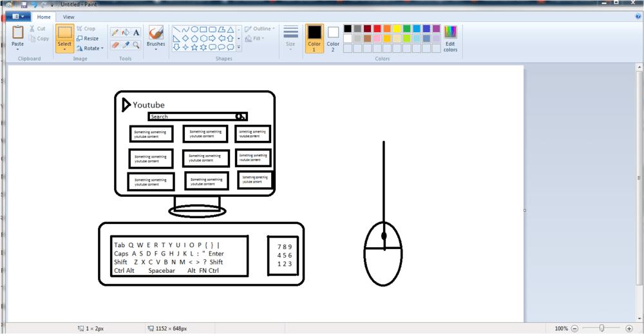
Task: Click the Paste clipboard icon
Action: tap(17, 32)
